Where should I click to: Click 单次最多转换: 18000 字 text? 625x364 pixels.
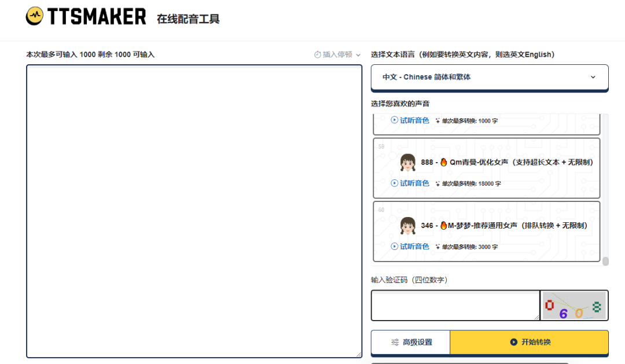[x=471, y=183]
